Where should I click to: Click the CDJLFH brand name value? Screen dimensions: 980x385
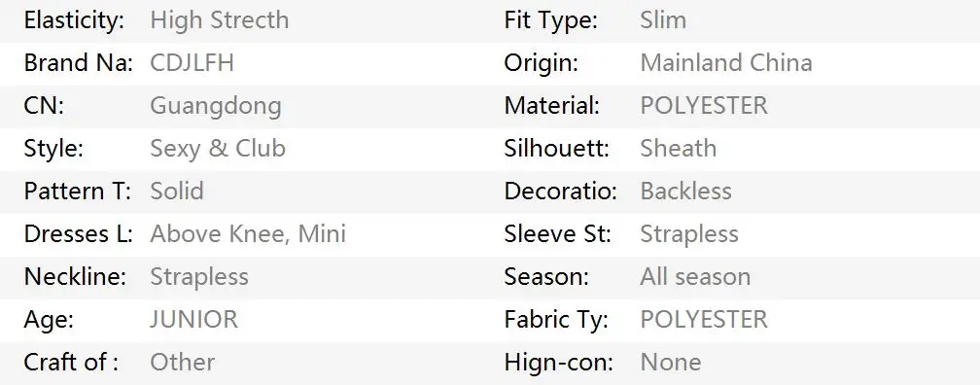[x=192, y=63]
